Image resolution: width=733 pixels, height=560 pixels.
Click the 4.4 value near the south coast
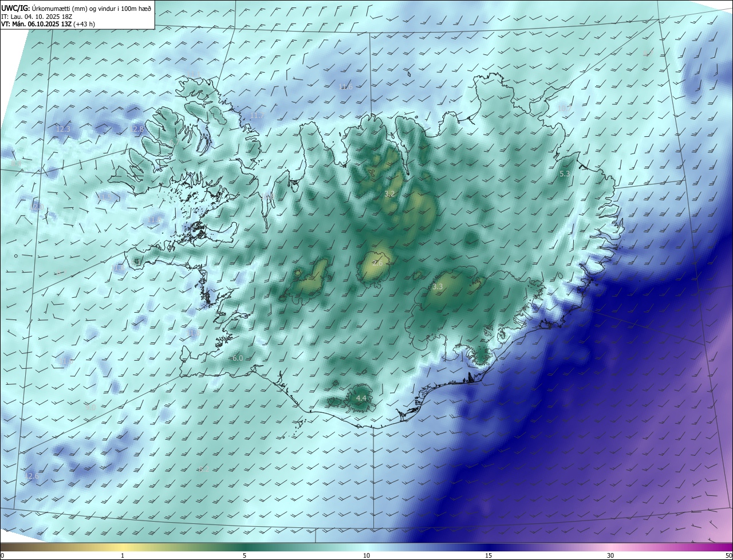(361, 398)
